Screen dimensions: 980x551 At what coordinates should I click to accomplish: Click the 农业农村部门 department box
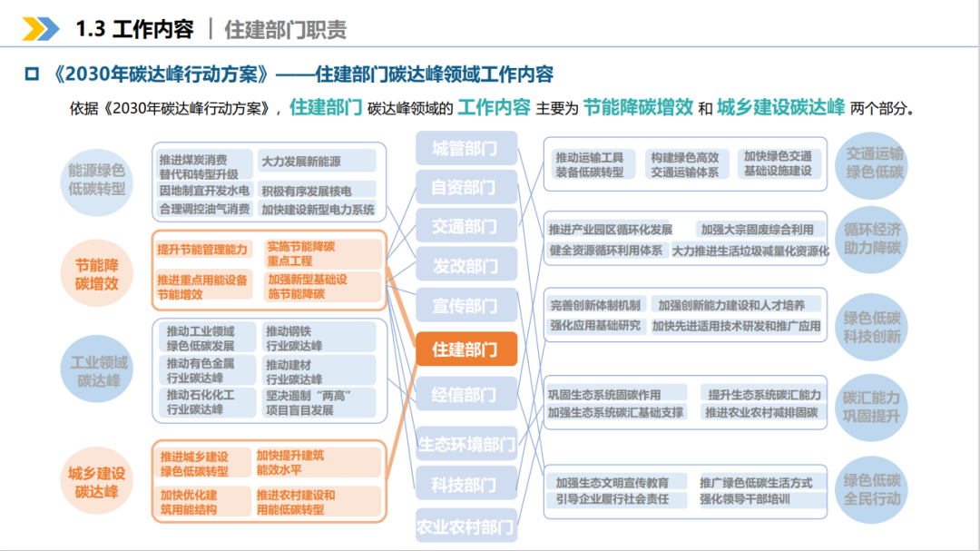point(465,526)
